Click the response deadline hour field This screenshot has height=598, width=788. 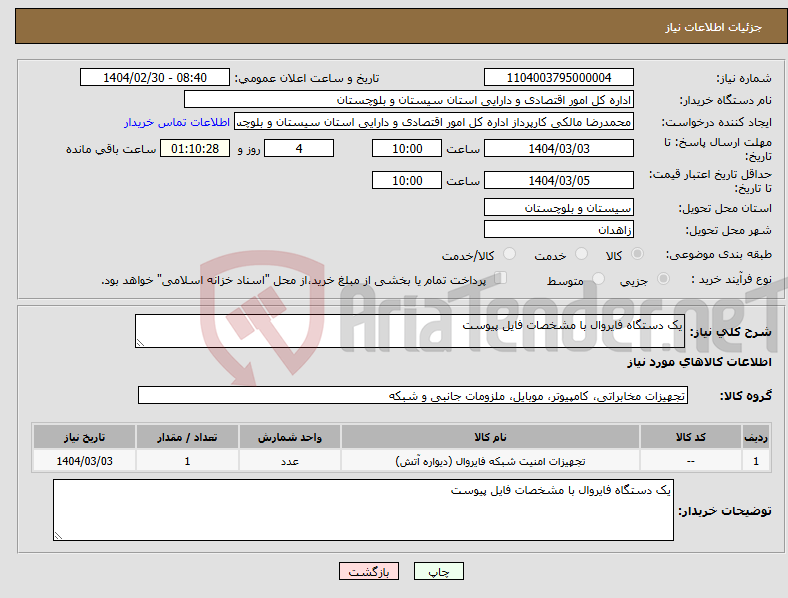pos(407,148)
